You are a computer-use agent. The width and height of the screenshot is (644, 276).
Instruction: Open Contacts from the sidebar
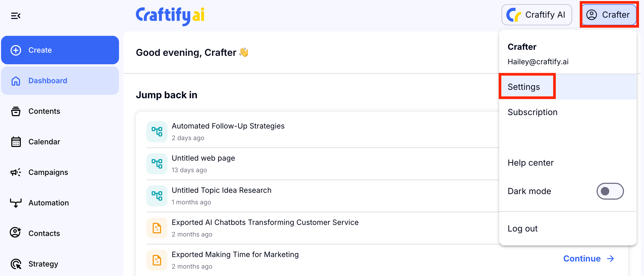click(x=44, y=233)
